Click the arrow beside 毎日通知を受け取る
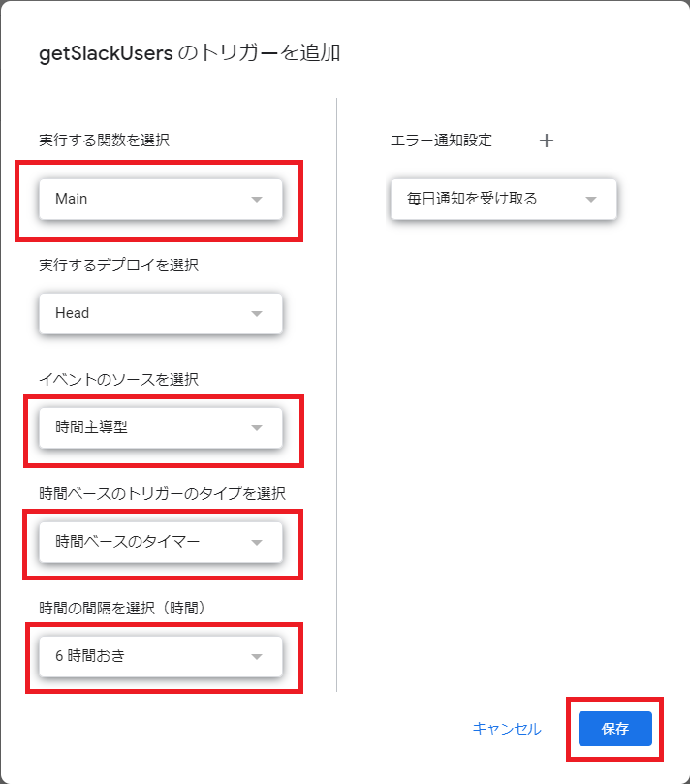The height and width of the screenshot is (784, 690). pos(591,199)
